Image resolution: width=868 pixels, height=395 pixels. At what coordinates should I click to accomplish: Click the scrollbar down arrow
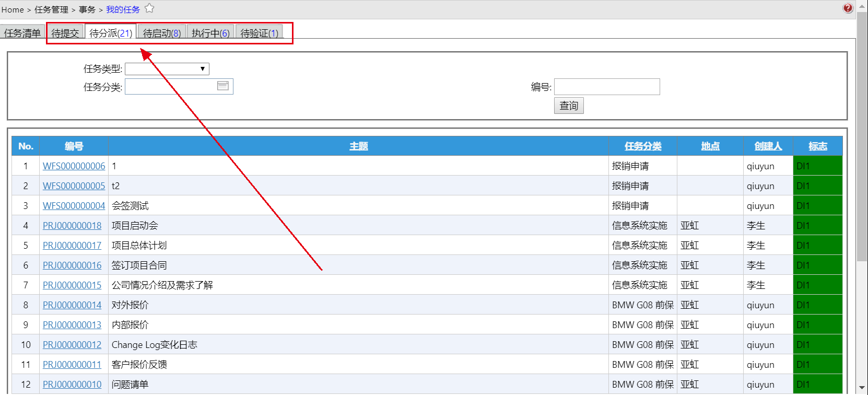click(862, 388)
